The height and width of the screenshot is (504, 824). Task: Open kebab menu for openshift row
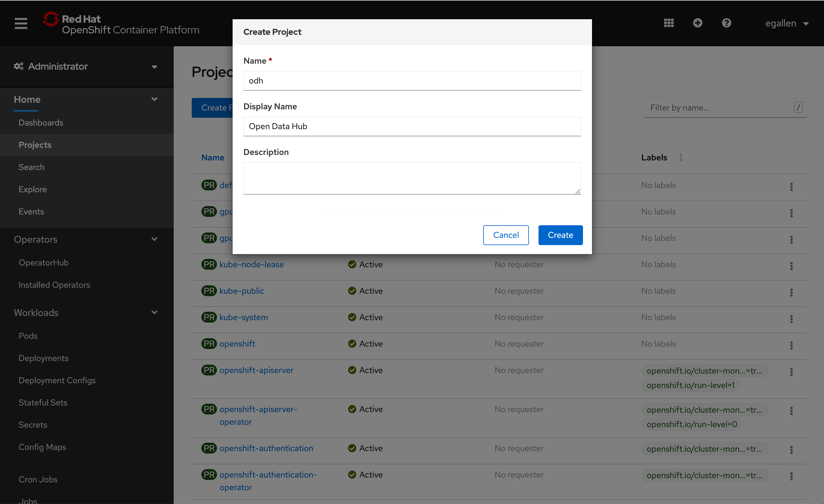point(792,345)
